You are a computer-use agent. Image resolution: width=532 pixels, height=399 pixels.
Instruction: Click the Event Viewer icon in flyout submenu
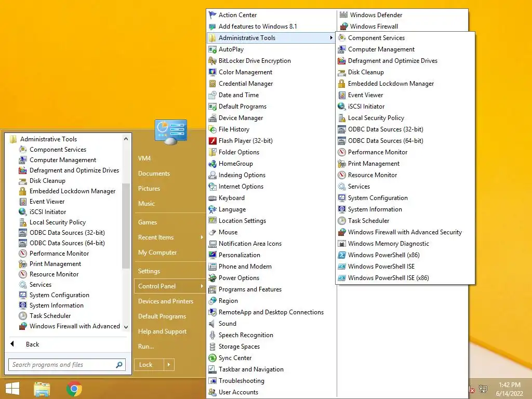(342, 95)
